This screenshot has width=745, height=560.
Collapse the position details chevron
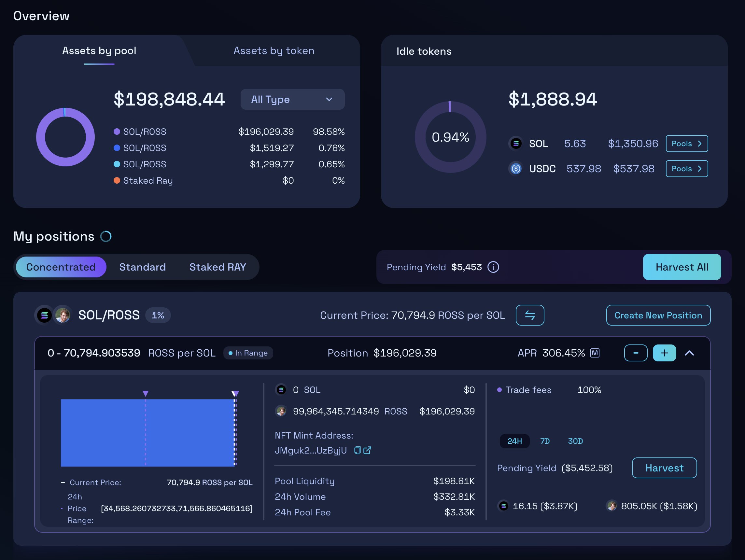tap(689, 353)
